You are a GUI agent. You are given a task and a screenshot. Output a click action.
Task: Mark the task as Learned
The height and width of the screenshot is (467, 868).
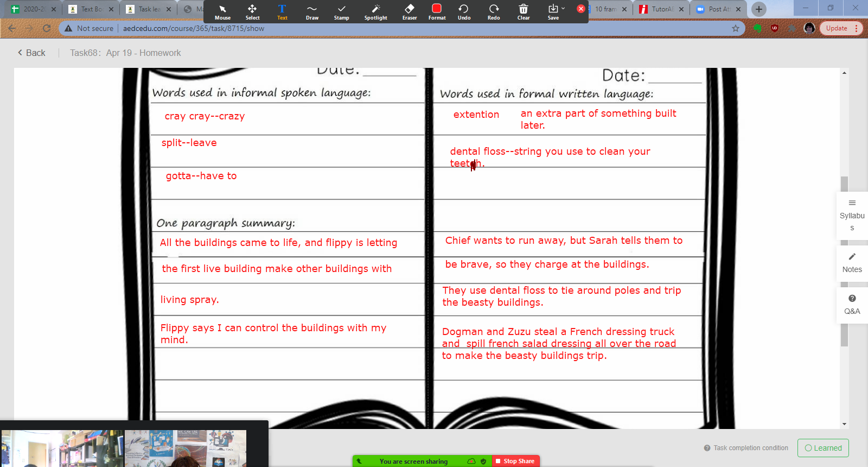[x=823, y=448]
